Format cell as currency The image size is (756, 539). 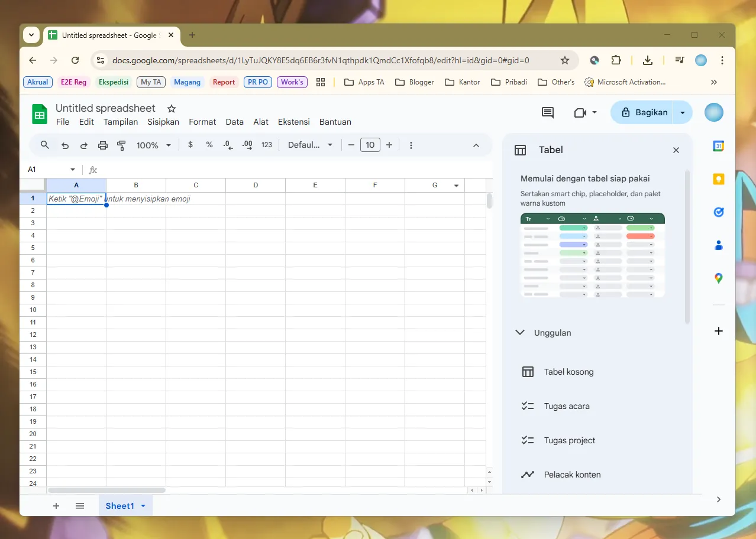click(x=190, y=145)
